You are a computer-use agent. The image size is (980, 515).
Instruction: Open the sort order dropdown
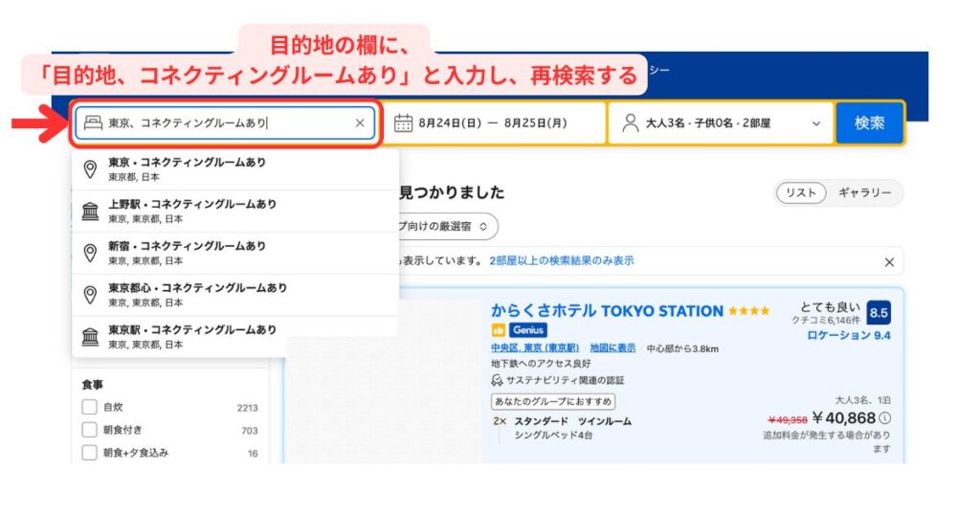448,226
